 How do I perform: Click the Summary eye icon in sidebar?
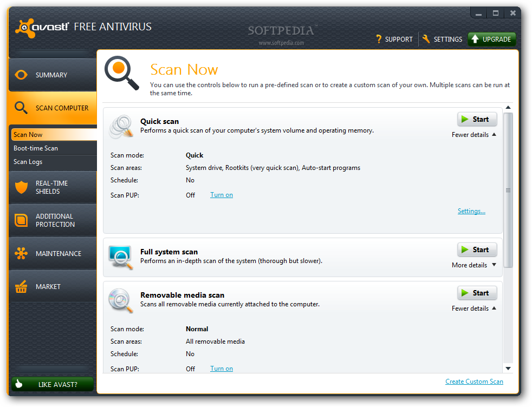pos(21,75)
